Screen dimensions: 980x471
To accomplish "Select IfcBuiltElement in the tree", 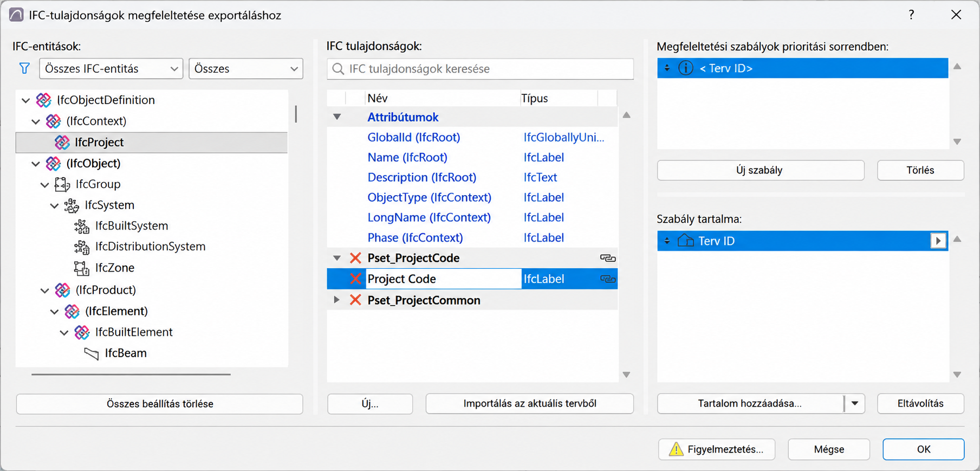I will [x=134, y=332].
